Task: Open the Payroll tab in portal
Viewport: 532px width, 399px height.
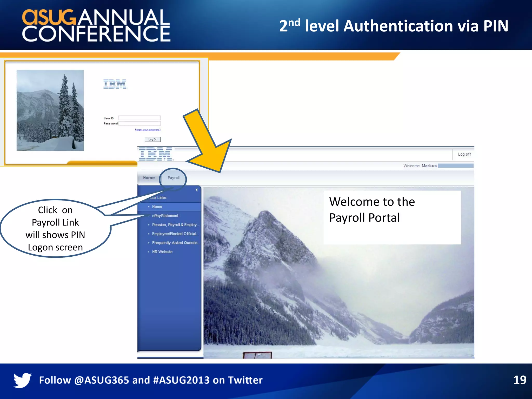Action: (x=174, y=178)
